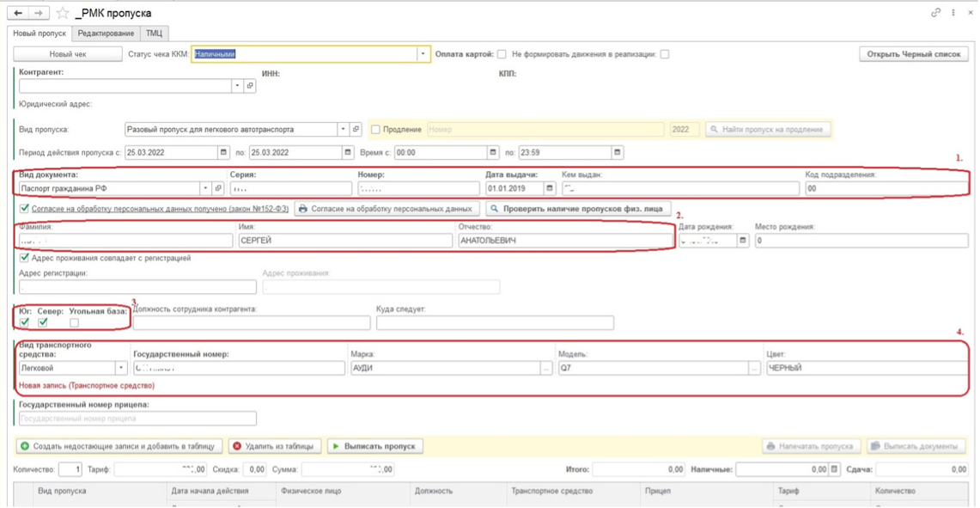Open Марка selection ellipsis button

(x=547, y=369)
